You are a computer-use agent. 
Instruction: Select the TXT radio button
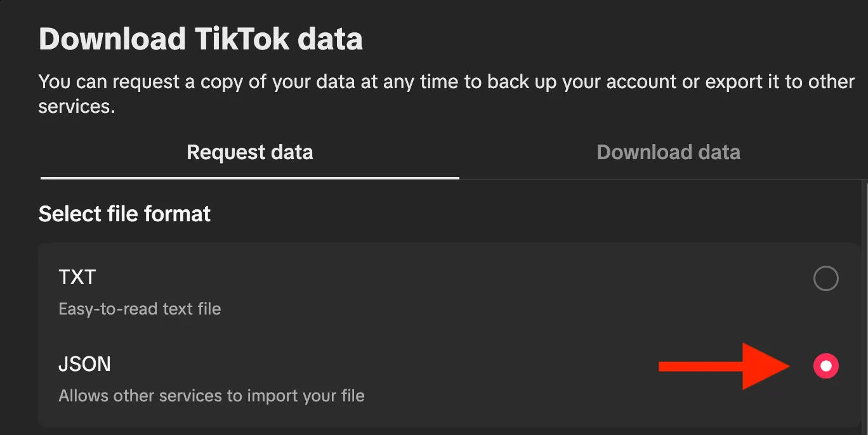(x=825, y=278)
